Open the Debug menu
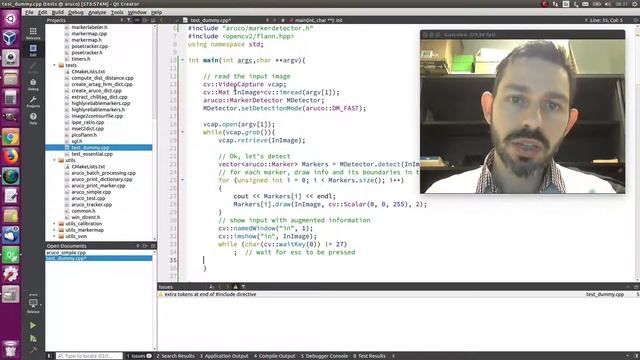This screenshot has height=360, width=640. (x=76, y=12)
